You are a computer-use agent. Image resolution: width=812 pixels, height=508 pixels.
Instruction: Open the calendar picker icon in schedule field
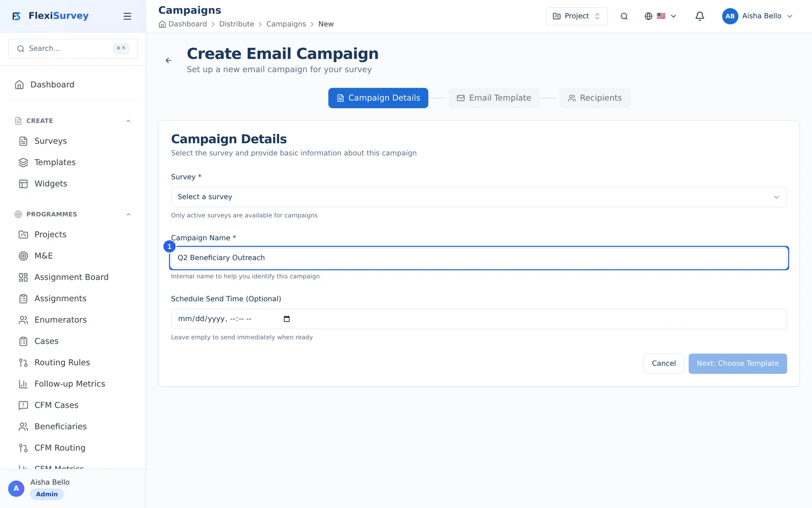pyautogui.click(x=287, y=319)
